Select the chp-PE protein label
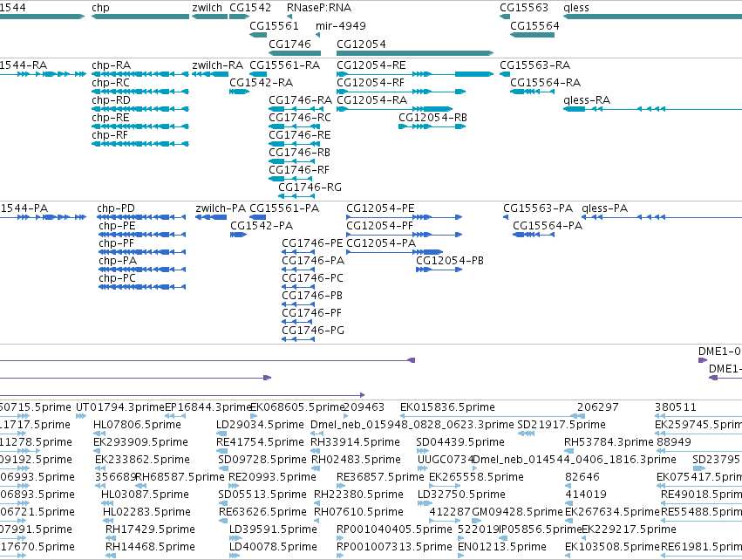The height and width of the screenshot is (560, 742). [x=118, y=226]
